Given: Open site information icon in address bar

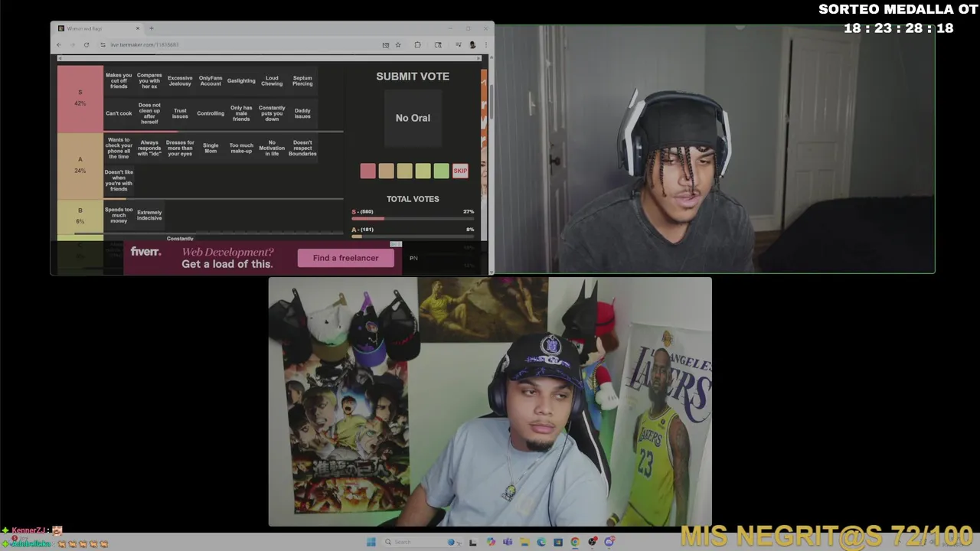Looking at the screenshot, I should [x=103, y=44].
